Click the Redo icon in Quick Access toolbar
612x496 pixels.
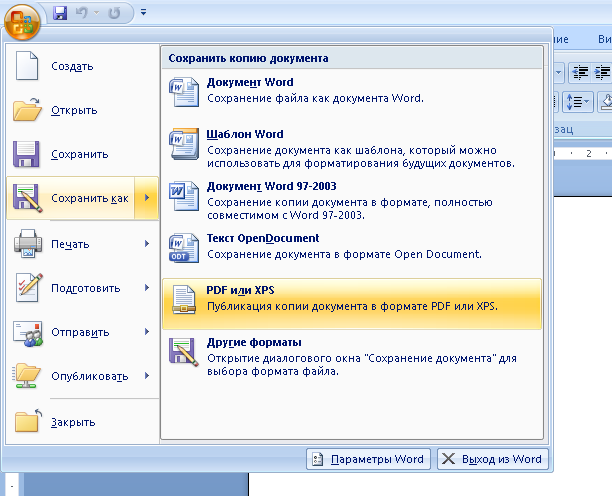(x=114, y=13)
